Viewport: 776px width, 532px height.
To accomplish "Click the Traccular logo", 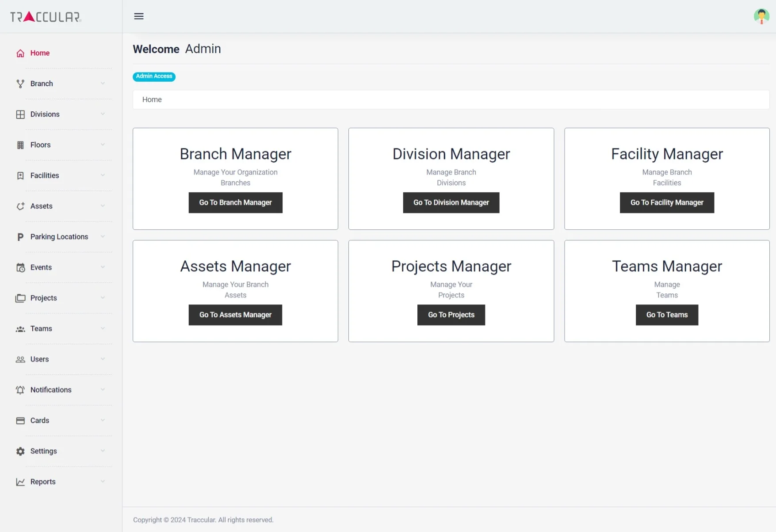I will point(46,17).
